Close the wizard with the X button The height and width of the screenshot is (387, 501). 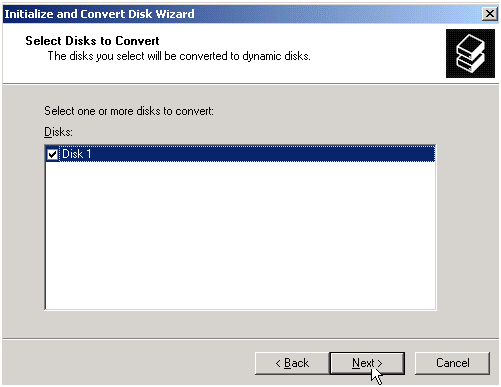tap(490, 14)
